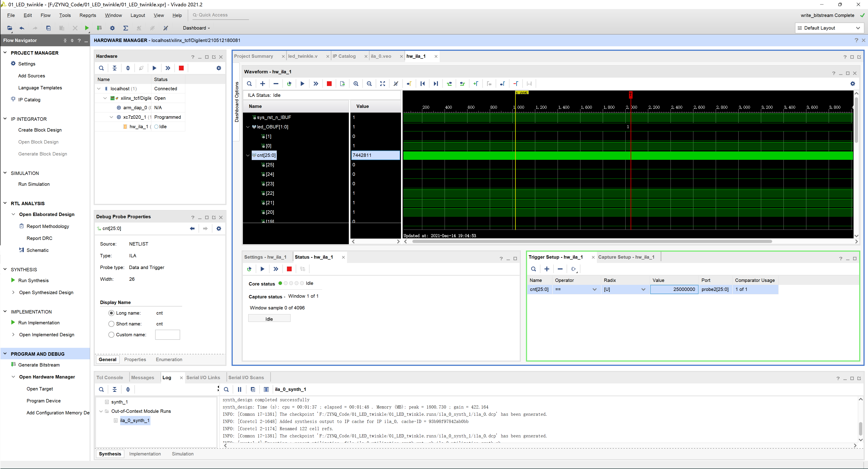This screenshot has width=868, height=469.
Task: Click the waveform horizontal scrollbar
Action: [x=592, y=241]
